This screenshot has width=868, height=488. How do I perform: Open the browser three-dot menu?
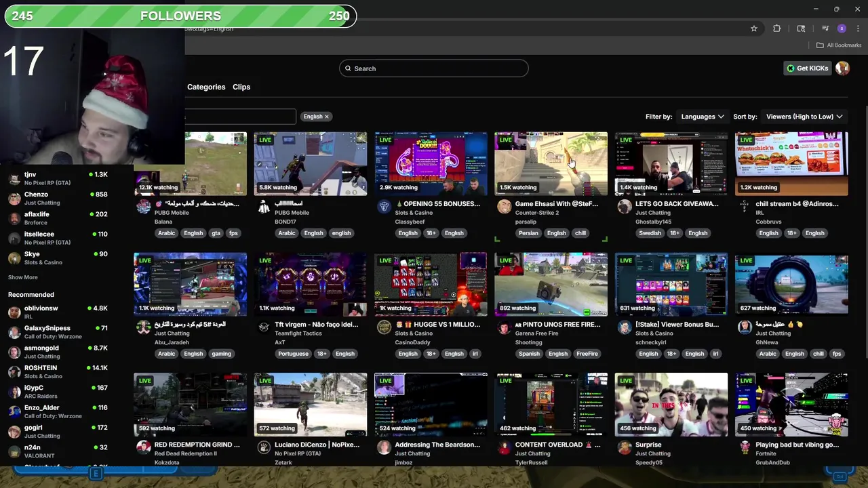(859, 28)
